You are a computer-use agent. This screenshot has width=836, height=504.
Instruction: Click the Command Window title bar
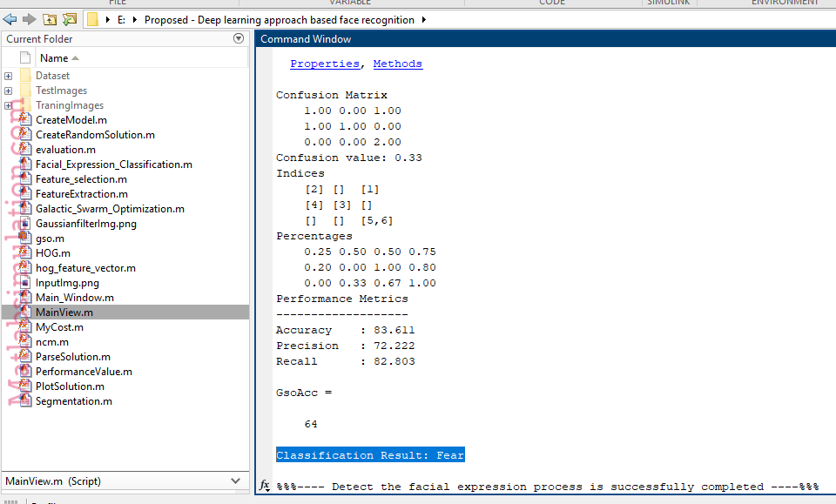coord(545,39)
